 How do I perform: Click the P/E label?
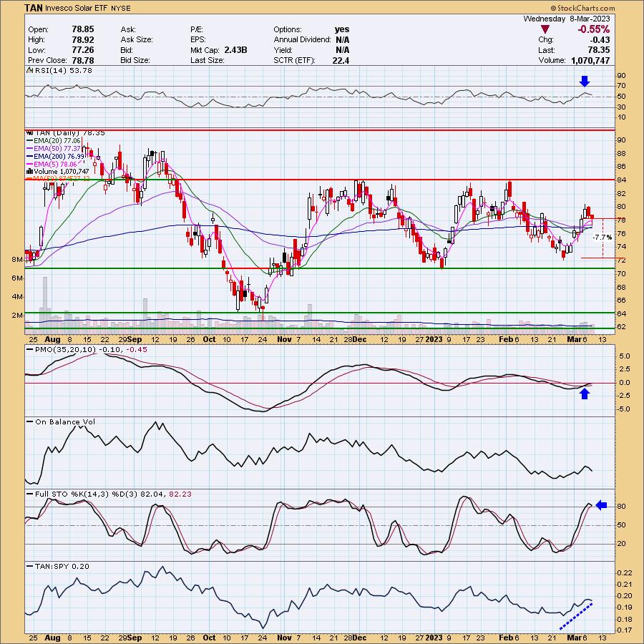tap(197, 29)
